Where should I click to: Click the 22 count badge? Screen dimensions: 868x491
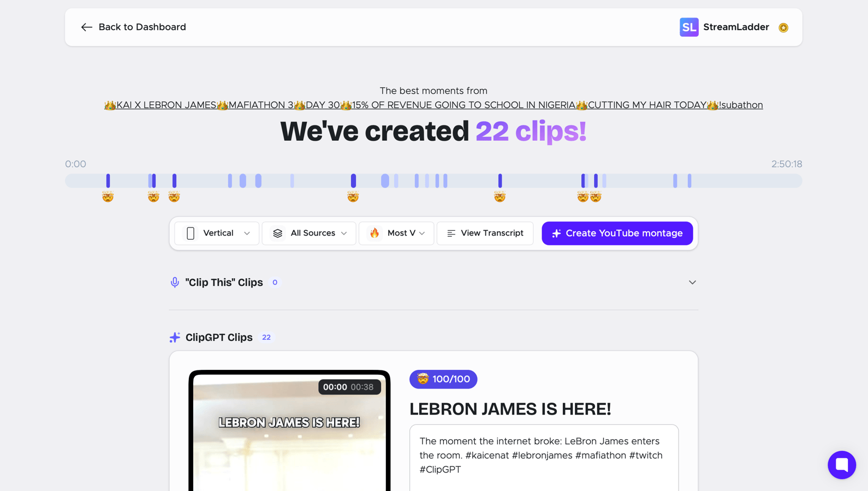pos(266,338)
